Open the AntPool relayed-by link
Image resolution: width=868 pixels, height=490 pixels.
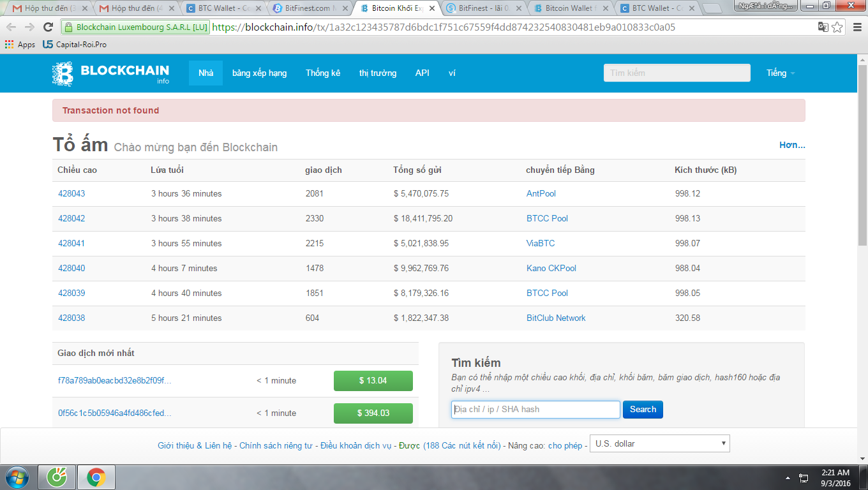pos(541,194)
